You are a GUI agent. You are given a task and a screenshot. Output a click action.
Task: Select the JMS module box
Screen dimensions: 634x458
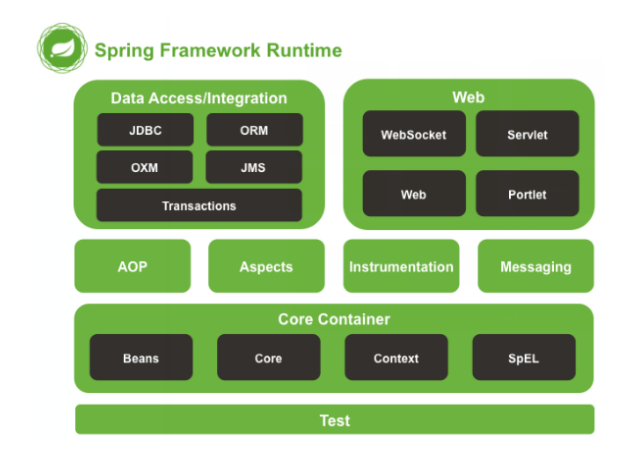(254, 167)
